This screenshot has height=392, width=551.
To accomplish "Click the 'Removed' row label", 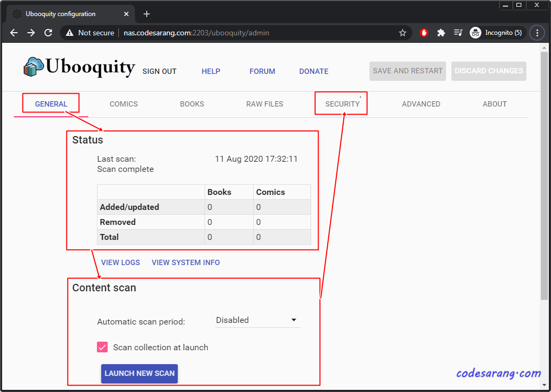I will coord(118,222).
